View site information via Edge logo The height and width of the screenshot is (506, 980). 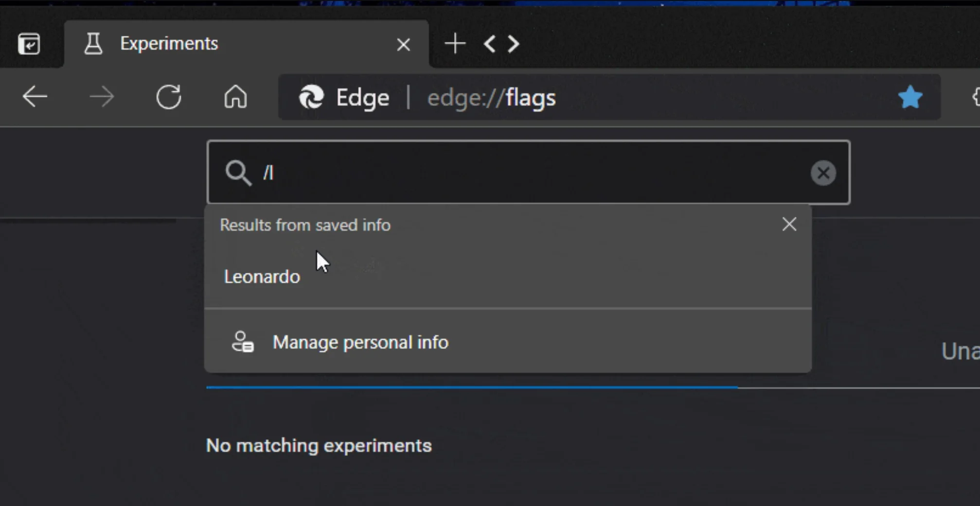pyautogui.click(x=311, y=97)
